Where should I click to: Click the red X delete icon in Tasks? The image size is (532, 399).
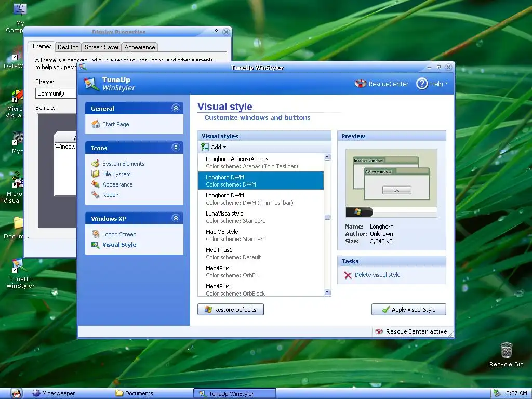tap(348, 275)
